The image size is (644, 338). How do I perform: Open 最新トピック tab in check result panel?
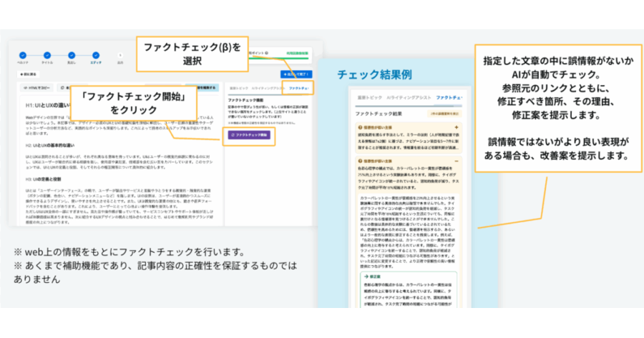coord(370,98)
